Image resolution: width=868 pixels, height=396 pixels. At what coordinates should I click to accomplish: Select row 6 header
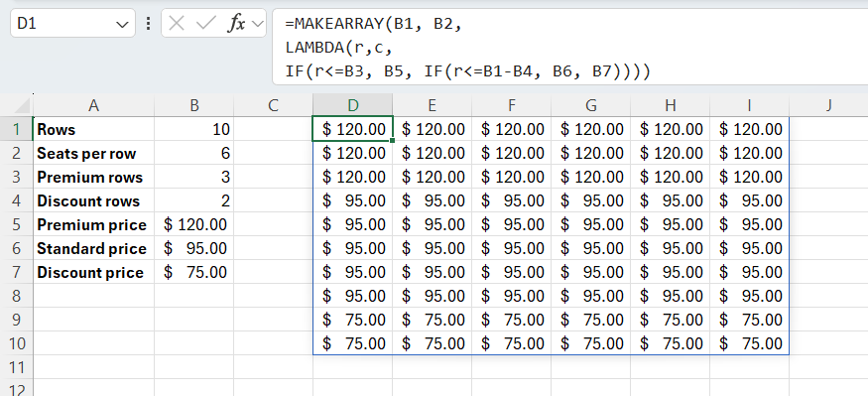coord(17,248)
